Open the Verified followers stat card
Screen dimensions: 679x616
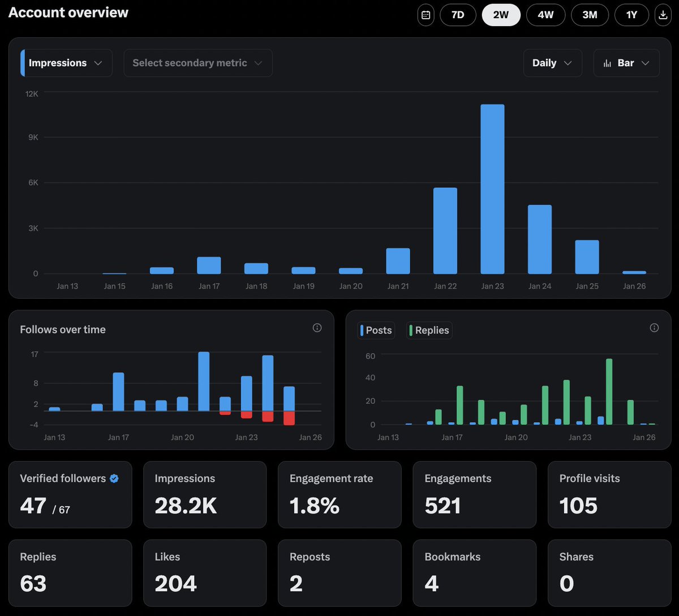[x=70, y=495]
